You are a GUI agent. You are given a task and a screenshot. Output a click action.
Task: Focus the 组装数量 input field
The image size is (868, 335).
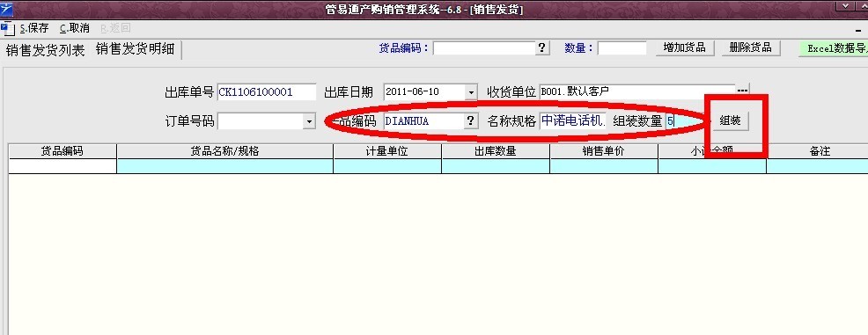point(685,121)
